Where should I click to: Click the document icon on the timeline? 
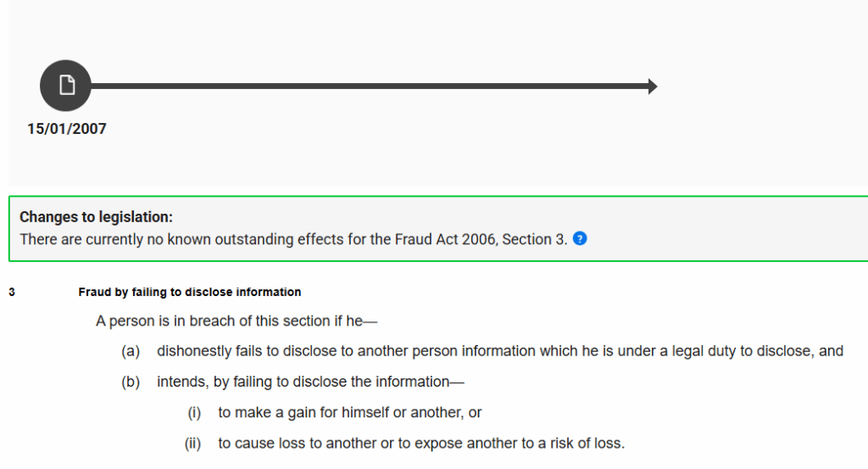click(65, 86)
